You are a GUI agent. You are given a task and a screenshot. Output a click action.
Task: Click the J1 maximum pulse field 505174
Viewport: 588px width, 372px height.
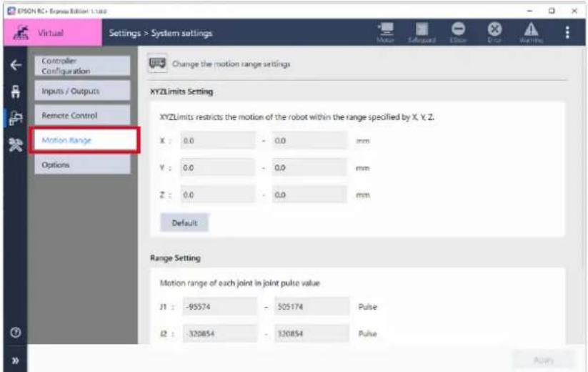pos(312,307)
